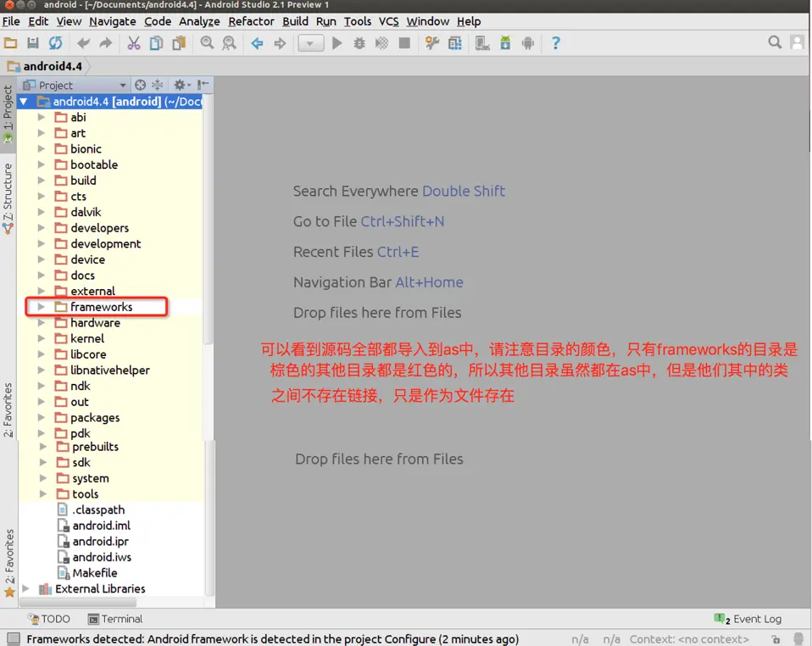
Task: Open the Event Log button
Action: 748,619
